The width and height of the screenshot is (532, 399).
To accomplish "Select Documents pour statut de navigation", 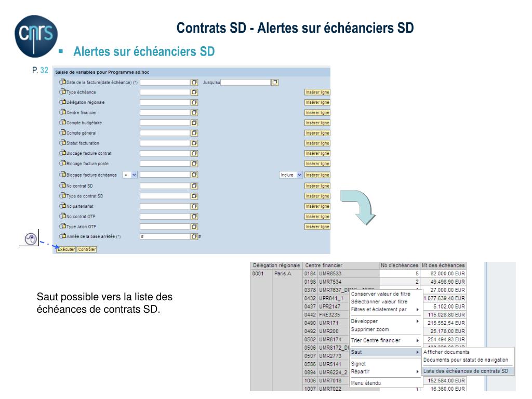I will pyautogui.click(x=465, y=360).
